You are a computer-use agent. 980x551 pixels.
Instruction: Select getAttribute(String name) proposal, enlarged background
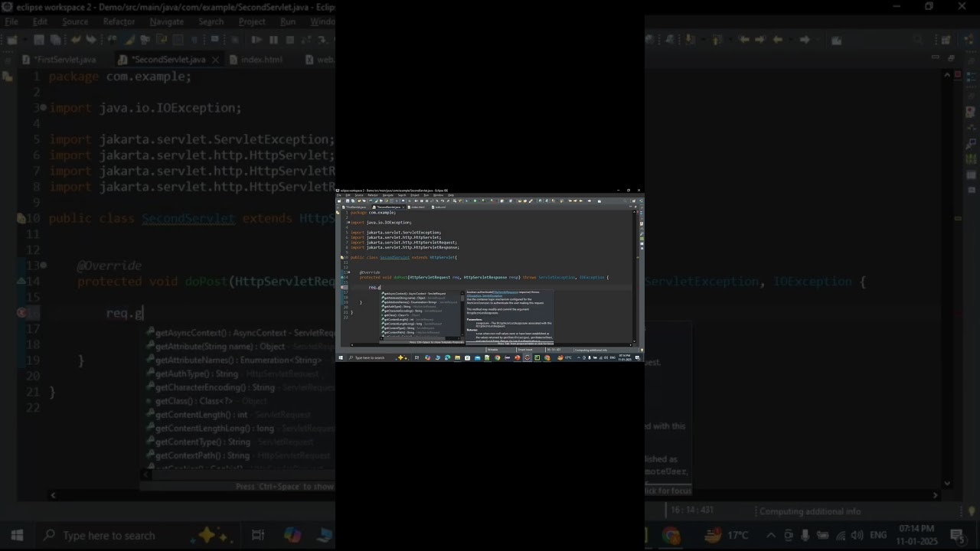coord(240,347)
